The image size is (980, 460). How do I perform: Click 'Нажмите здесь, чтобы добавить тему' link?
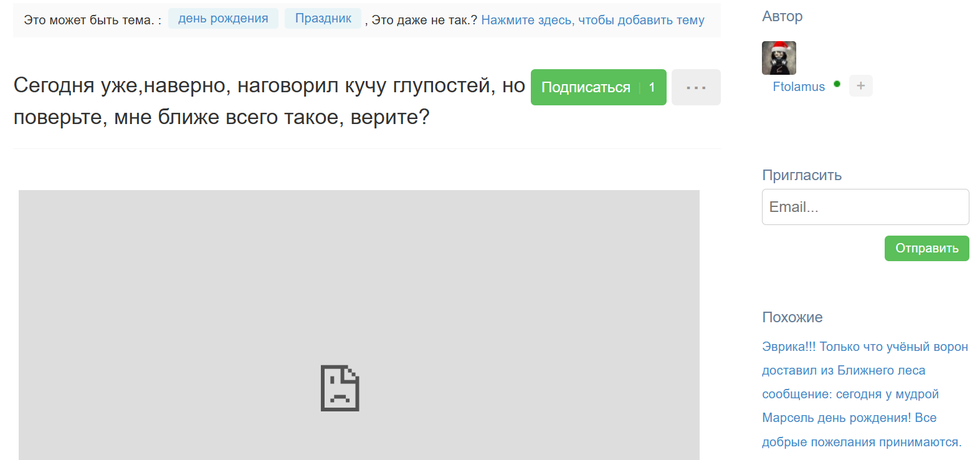(x=592, y=20)
